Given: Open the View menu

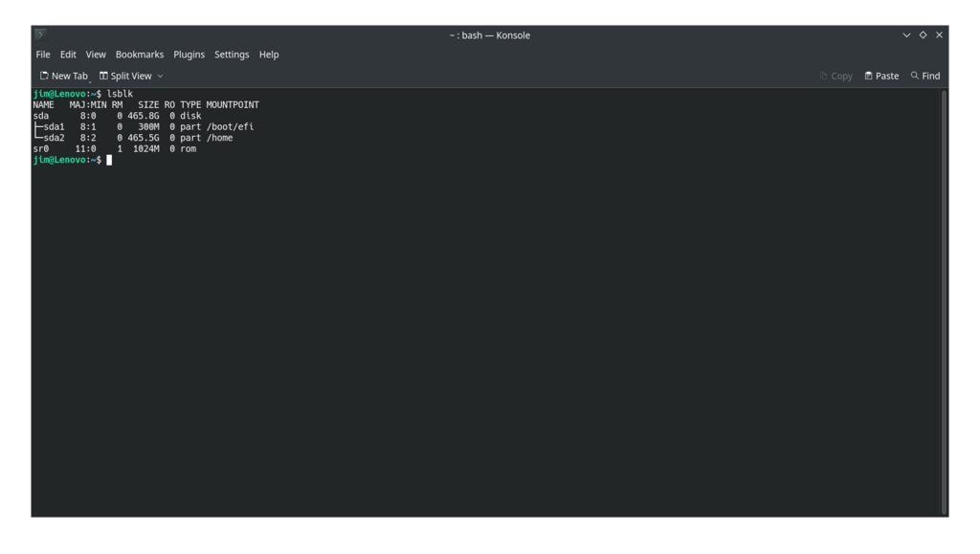Looking at the screenshot, I should click(96, 55).
